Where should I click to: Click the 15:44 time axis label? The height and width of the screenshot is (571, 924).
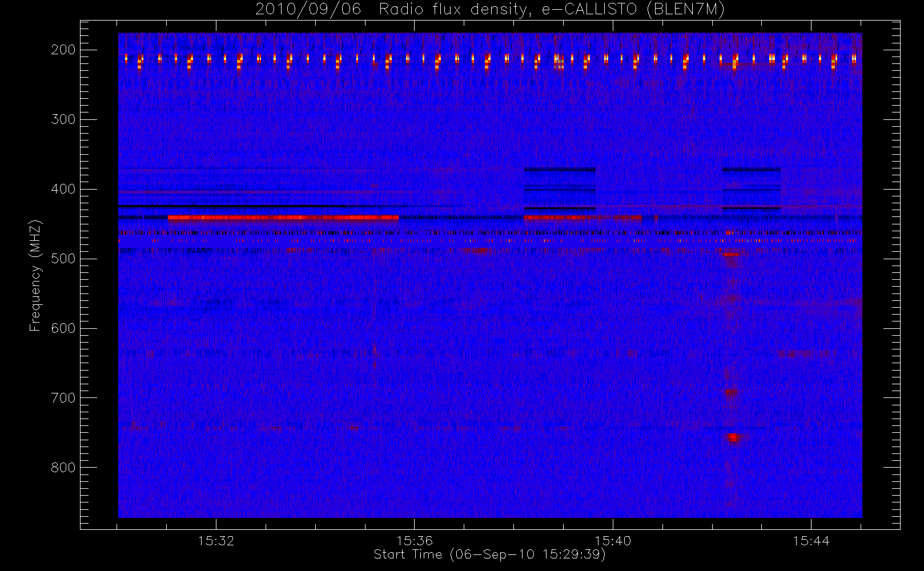(x=811, y=541)
